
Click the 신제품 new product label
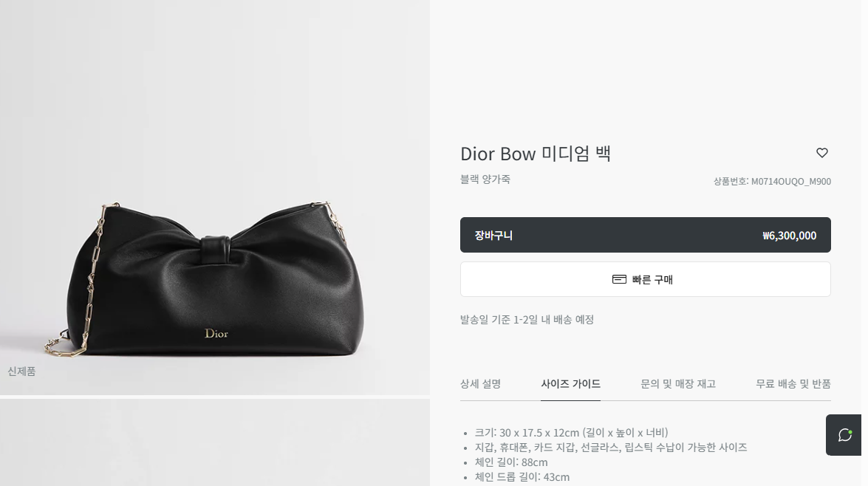21,371
